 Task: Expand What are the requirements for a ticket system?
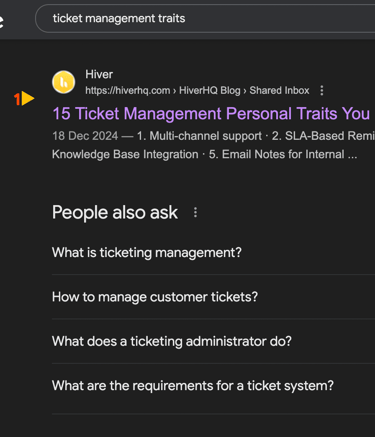point(213,386)
